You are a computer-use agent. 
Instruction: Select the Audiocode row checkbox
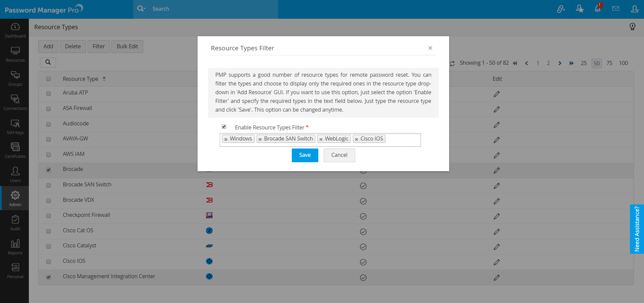pyautogui.click(x=49, y=124)
